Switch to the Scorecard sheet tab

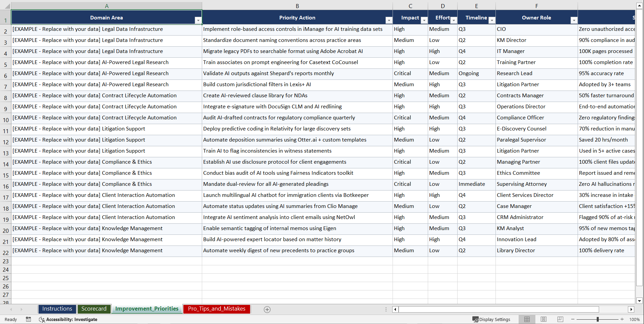(94, 309)
